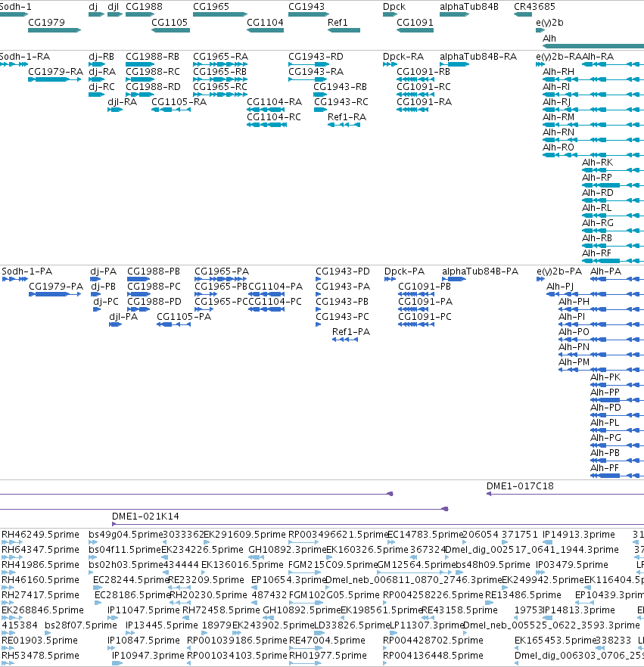The width and height of the screenshot is (644, 667).
Task: Click transcript dj-RC
Action: pyautogui.click(x=97, y=95)
